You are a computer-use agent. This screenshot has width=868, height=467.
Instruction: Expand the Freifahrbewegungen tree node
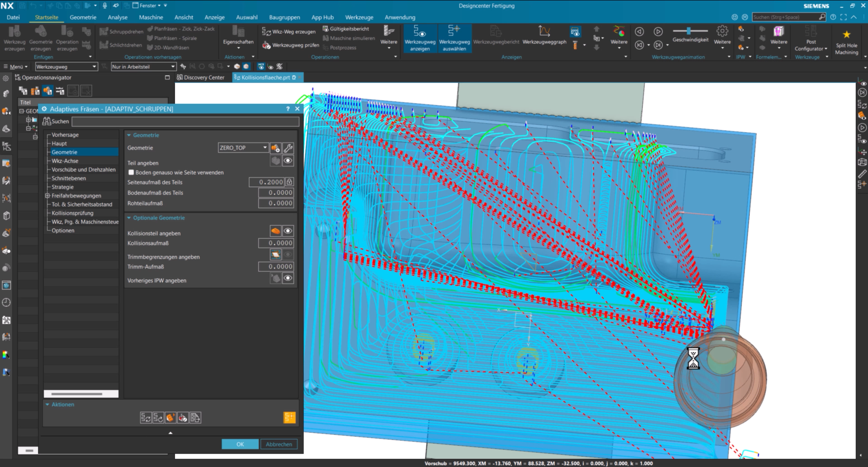47,196
